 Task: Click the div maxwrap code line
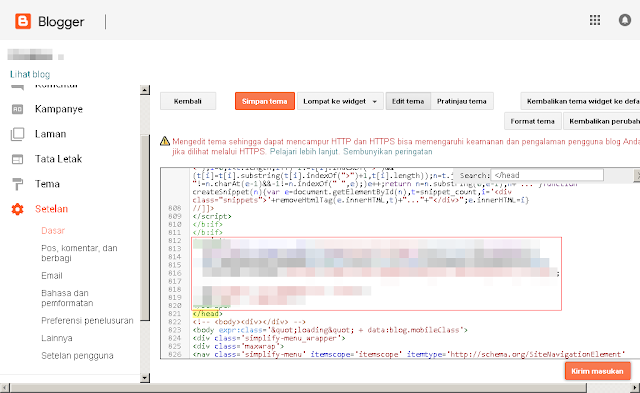238,346
